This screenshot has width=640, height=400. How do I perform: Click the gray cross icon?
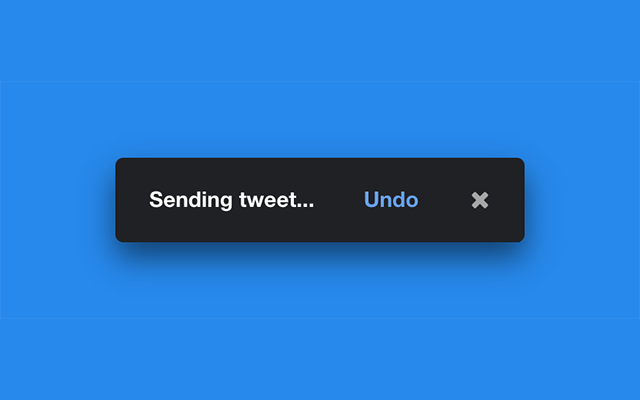(480, 200)
